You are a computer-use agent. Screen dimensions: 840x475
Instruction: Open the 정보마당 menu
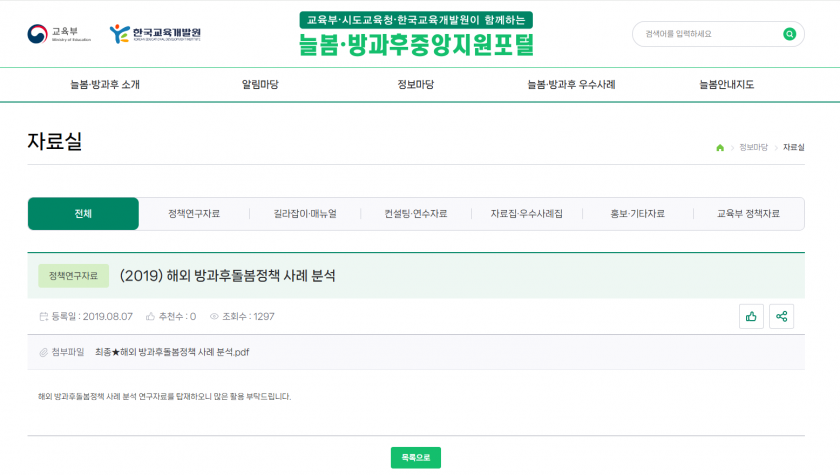(x=416, y=85)
